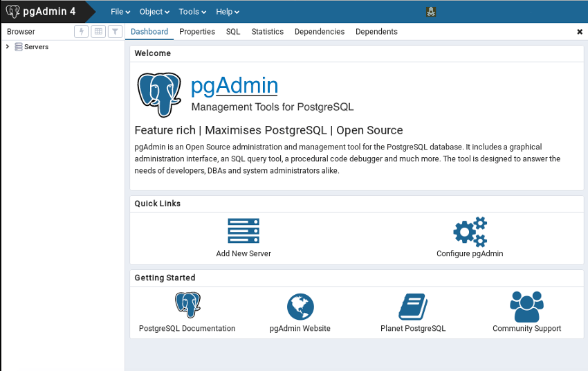This screenshot has height=371, width=588.
Task: Open the pgAdmin Website link text
Action: [x=300, y=328]
